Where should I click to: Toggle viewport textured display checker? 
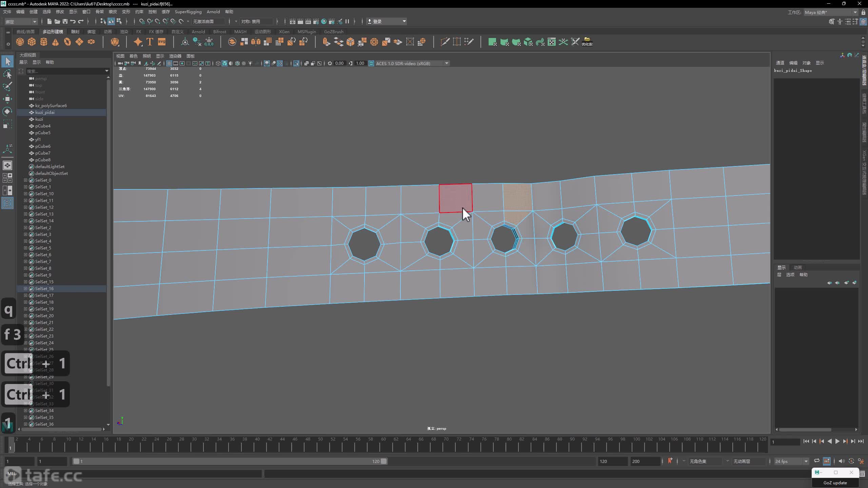click(x=244, y=63)
